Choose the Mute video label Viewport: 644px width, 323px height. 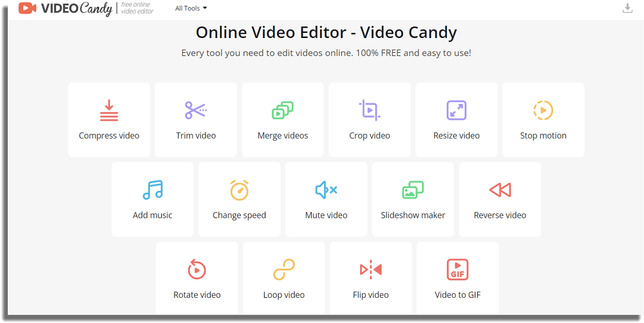[x=326, y=215]
